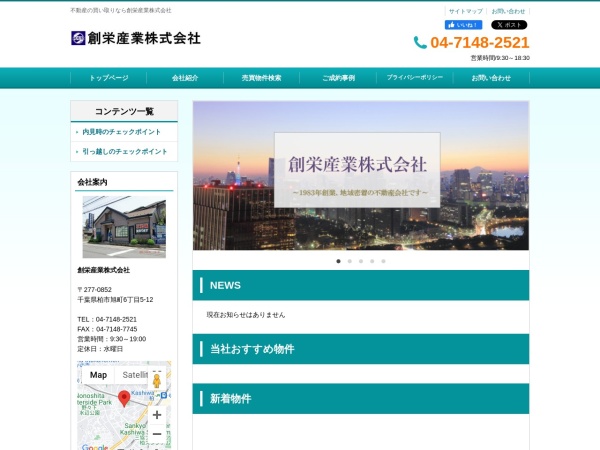Click the tagline 不動産の買い取りなら創栄産業株式会社
The image size is (600, 450).
[x=121, y=10]
